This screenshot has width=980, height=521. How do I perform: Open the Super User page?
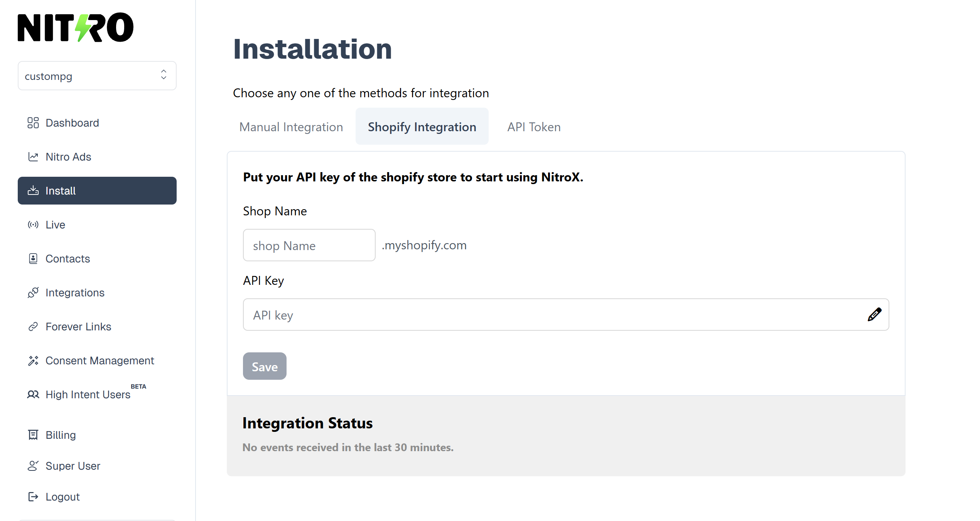pyautogui.click(x=97, y=466)
